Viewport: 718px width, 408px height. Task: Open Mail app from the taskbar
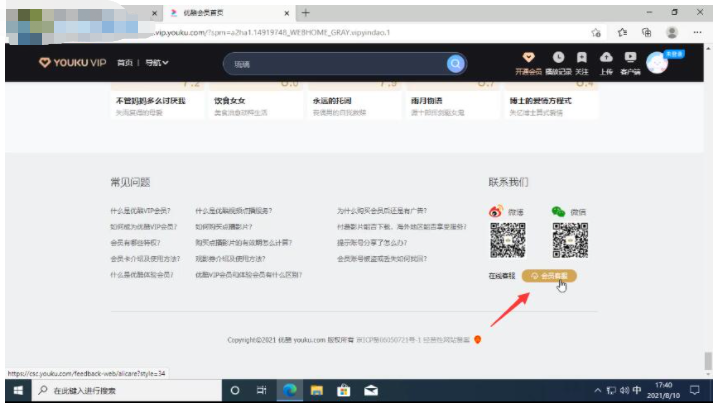371,390
